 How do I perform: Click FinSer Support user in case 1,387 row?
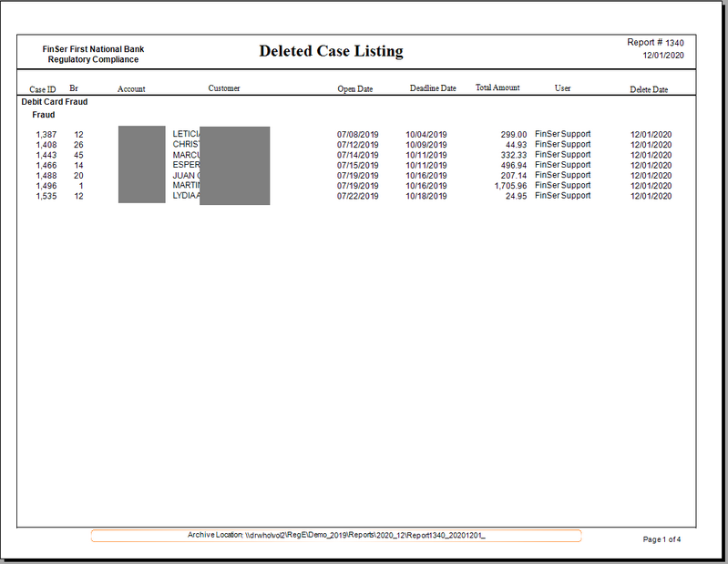(563, 134)
